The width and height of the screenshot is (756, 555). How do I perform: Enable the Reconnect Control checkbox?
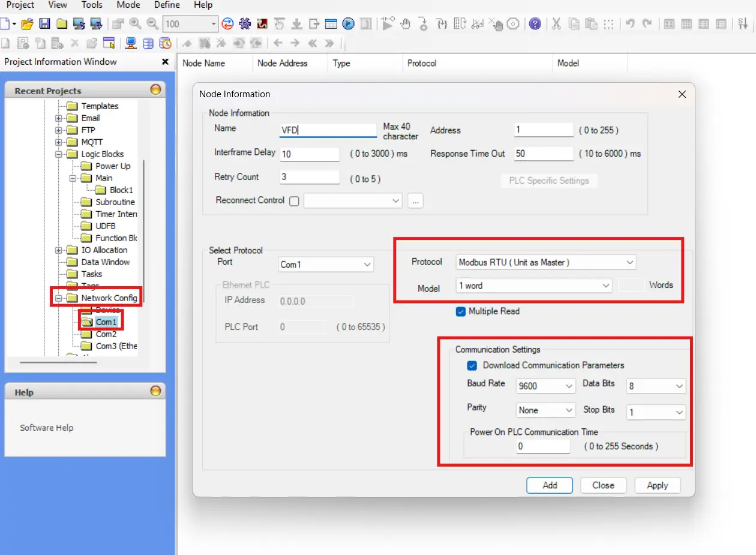(x=294, y=201)
